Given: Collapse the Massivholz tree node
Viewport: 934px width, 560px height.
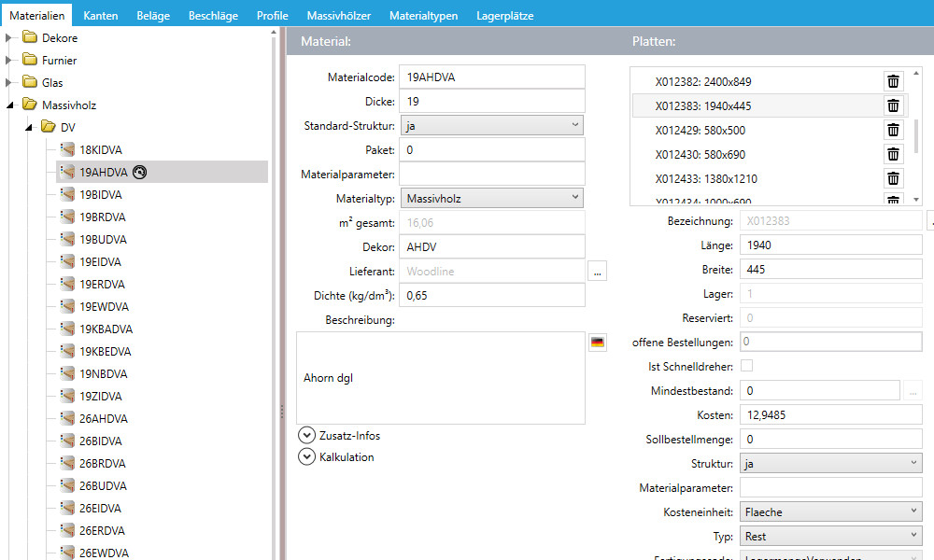Looking at the screenshot, I should [9, 105].
